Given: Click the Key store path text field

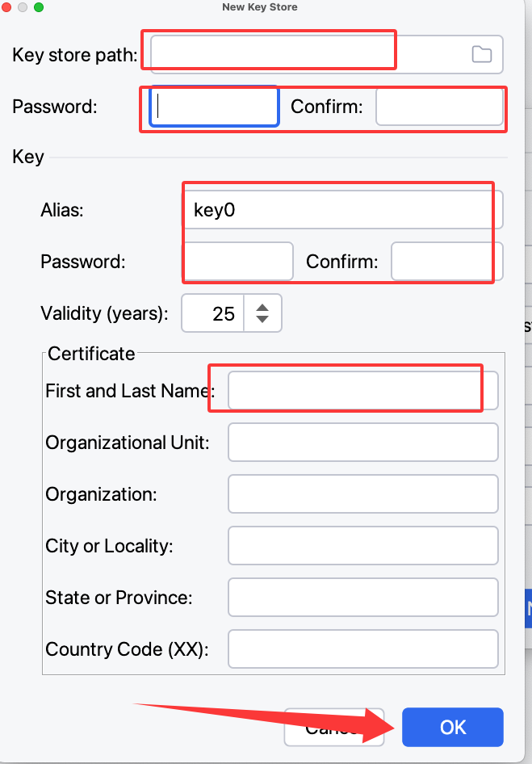Looking at the screenshot, I should (x=307, y=54).
